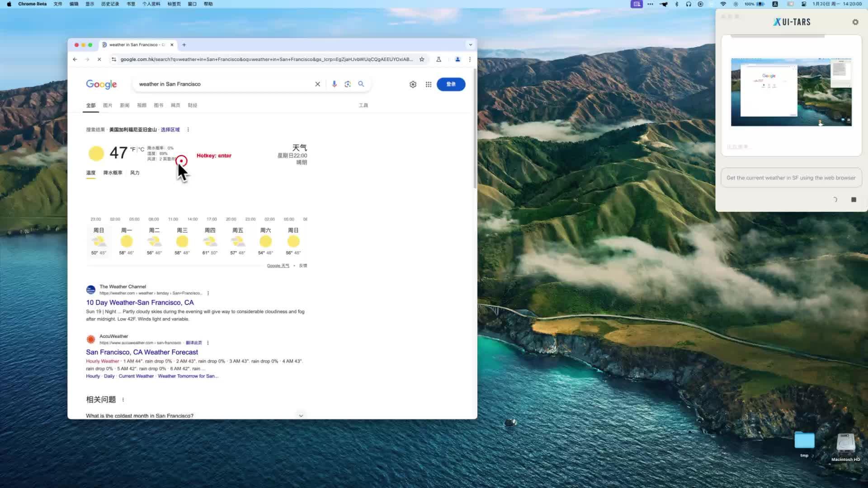This screenshot has width=868, height=488.
Task: Open the AccuWeather San Francisco forecast link
Action: (142, 352)
